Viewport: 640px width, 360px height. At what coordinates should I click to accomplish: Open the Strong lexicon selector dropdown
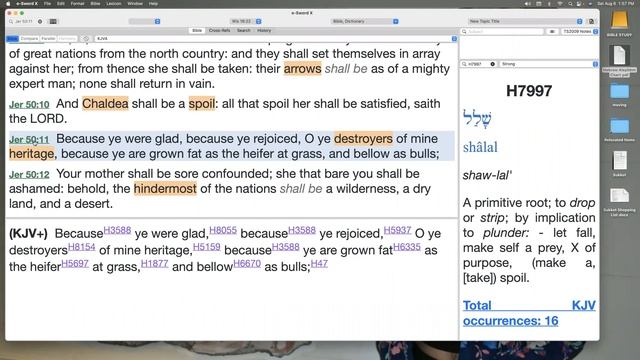(549, 64)
